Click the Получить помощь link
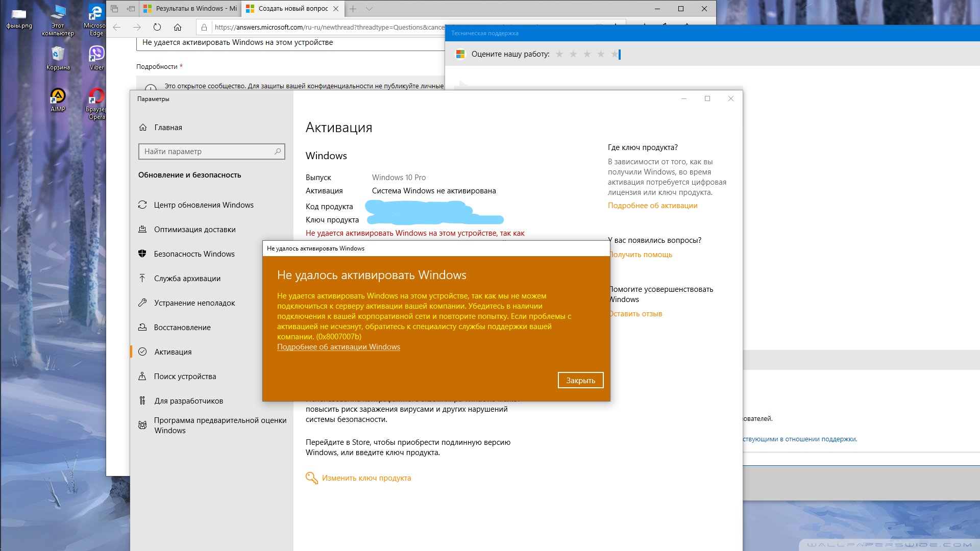 point(641,255)
